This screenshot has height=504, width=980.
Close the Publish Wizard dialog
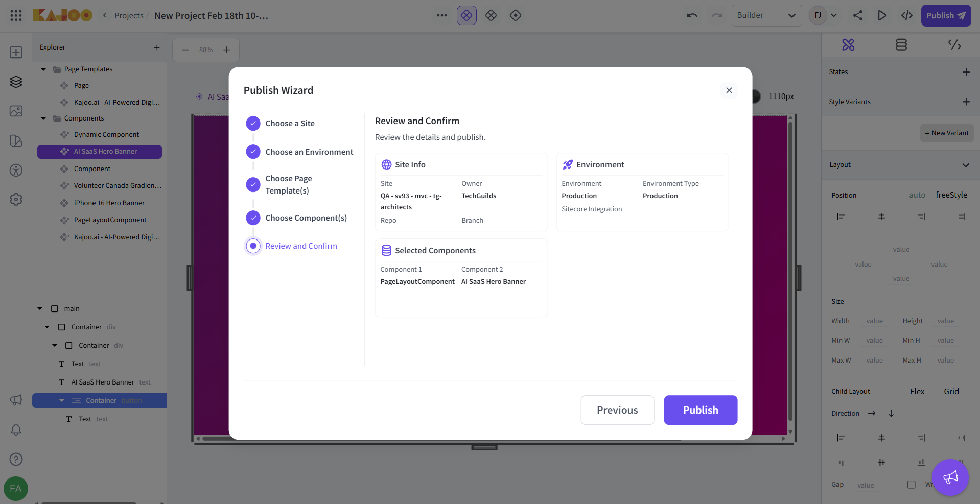click(729, 90)
